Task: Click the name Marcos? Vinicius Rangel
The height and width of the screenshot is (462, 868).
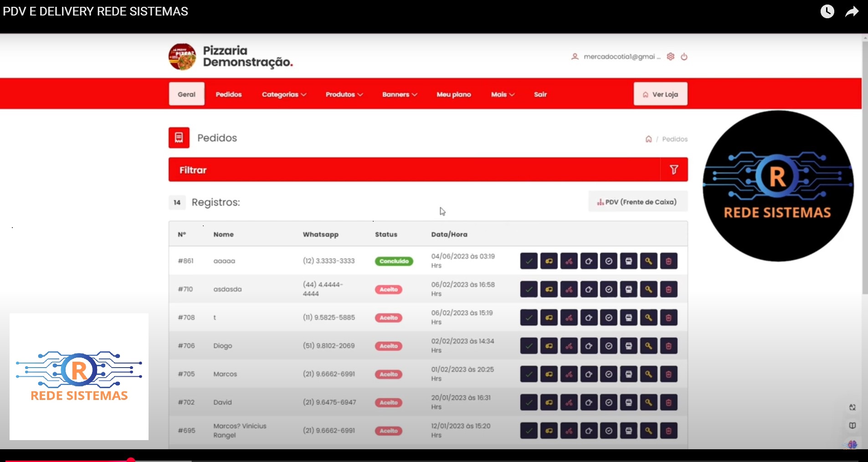Action: pyautogui.click(x=240, y=431)
